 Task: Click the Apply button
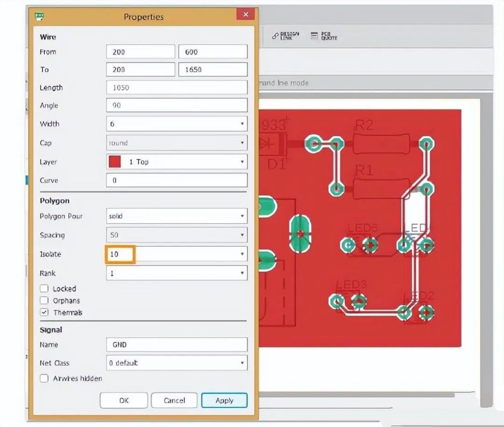point(224,400)
